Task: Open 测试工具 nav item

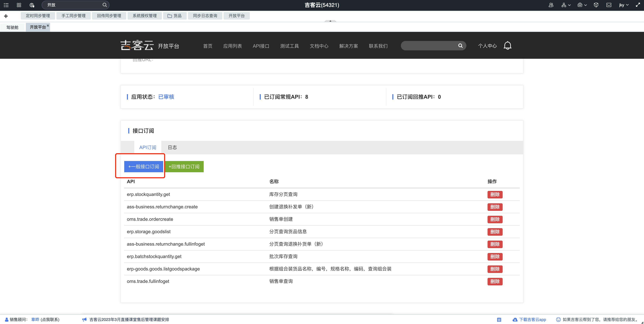Action: tap(289, 46)
